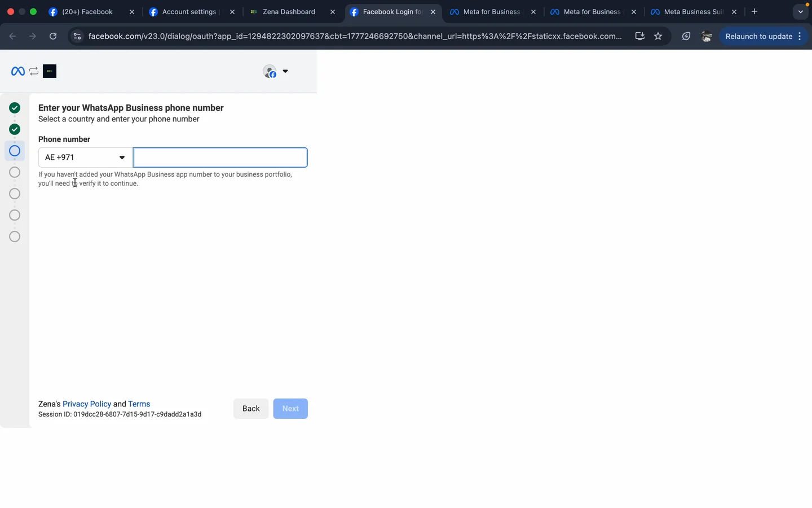
Task: Reload the current page
Action: pyautogui.click(x=53, y=36)
